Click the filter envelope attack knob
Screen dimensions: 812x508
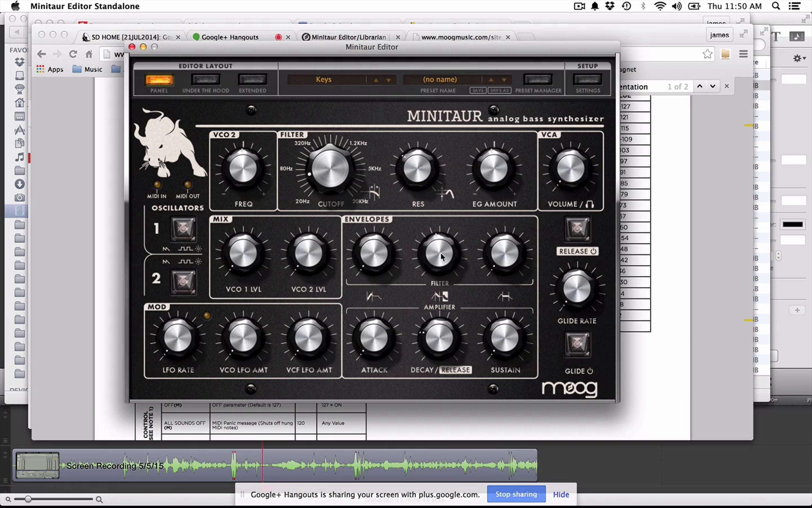tap(374, 253)
